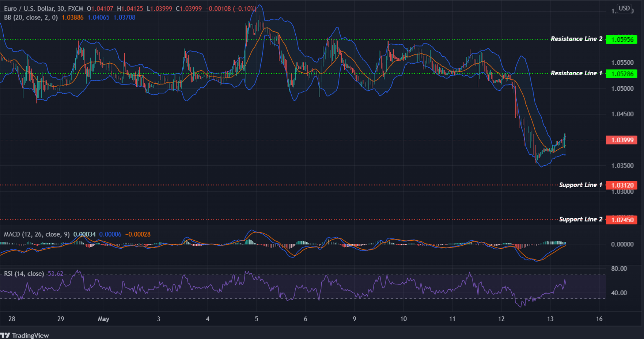Click the current price label 1.03999

pos(621,140)
